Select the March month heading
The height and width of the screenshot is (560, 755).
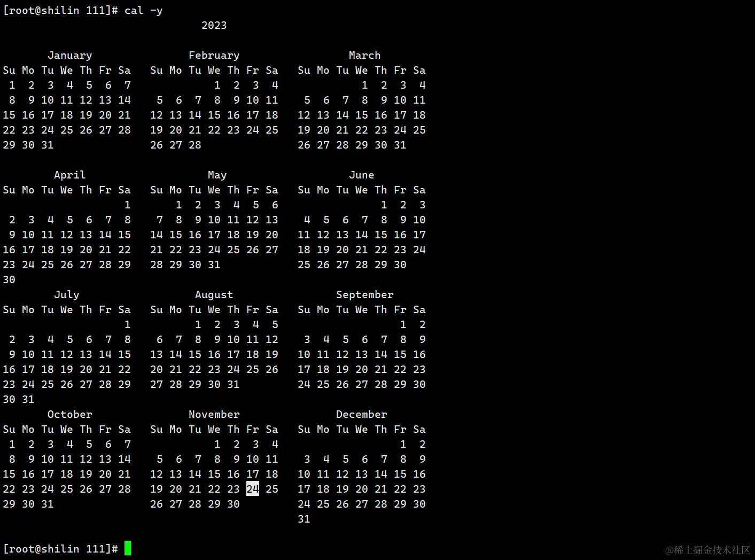coord(365,56)
